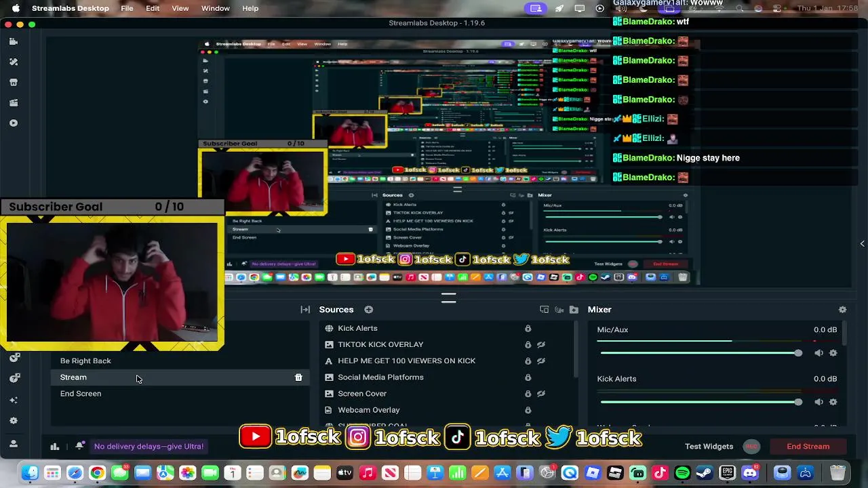Open notifications bell in footer
The width and height of the screenshot is (868, 488).
tap(79, 446)
